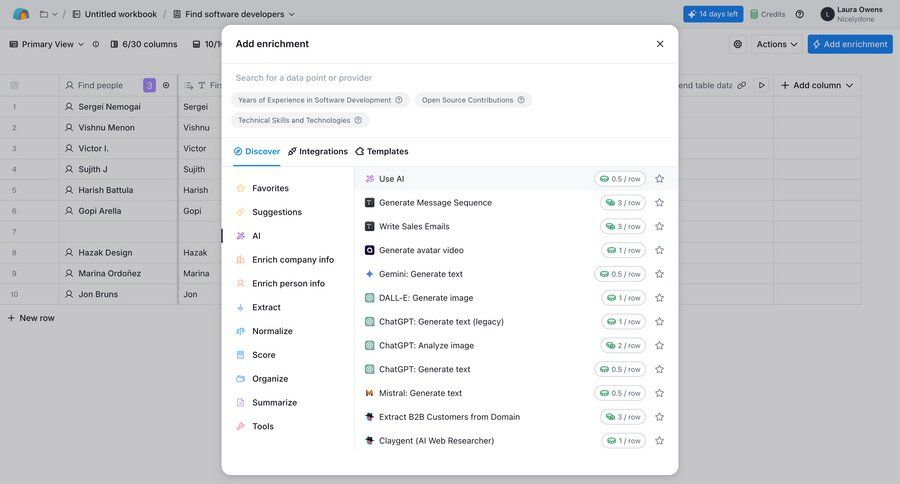Image resolution: width=900 pixels, height=484 pixels.
Task: Click the Mistral logo icon
Action: 370,393
